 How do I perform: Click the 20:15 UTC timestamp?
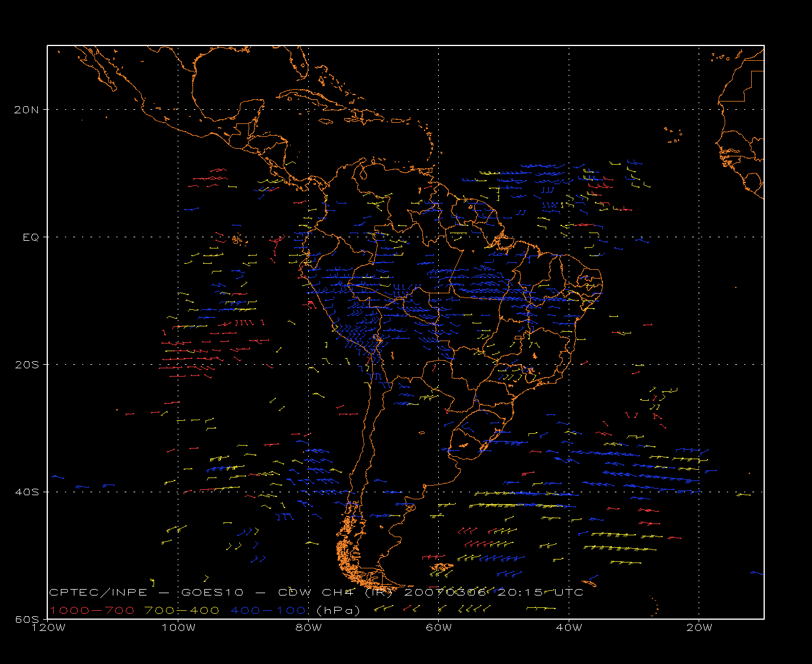pos(540,592)
